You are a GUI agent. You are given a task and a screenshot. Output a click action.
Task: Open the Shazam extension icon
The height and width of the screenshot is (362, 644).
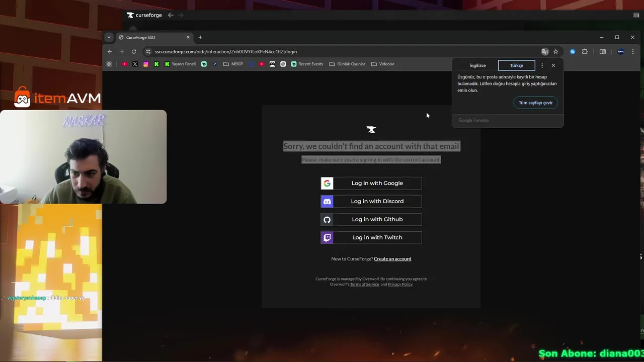[573, 52]
